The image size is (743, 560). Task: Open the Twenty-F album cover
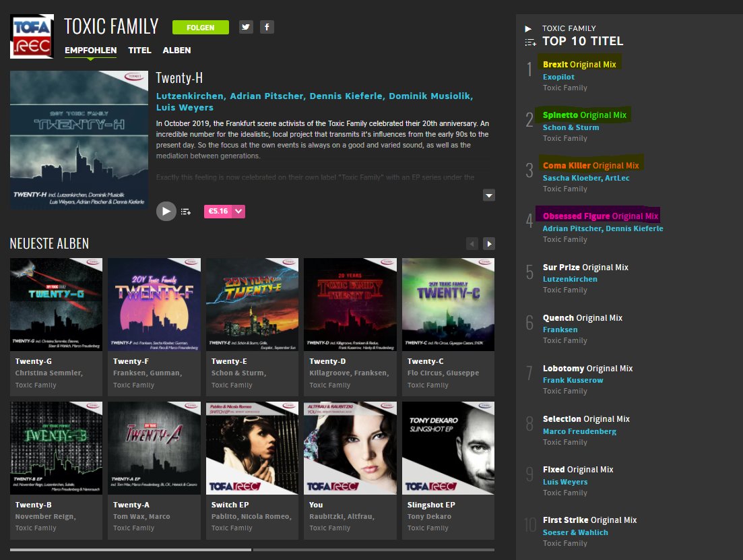coord(154,305)
